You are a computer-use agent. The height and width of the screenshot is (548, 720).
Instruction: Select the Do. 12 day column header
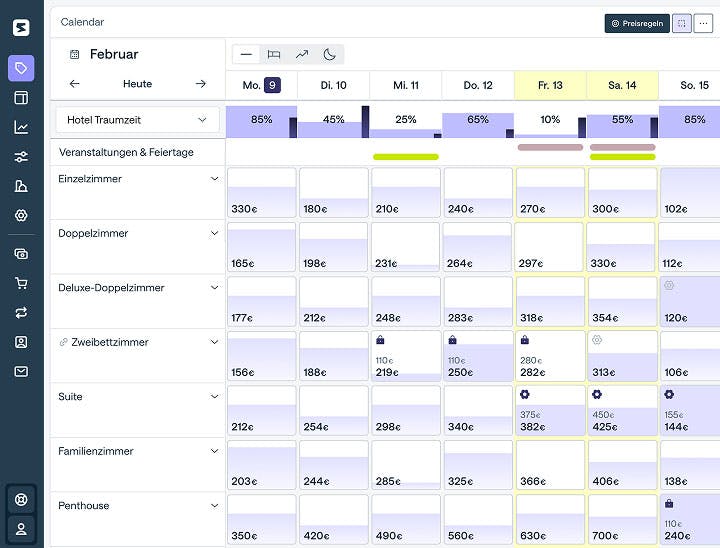click(x=478, y=85)
